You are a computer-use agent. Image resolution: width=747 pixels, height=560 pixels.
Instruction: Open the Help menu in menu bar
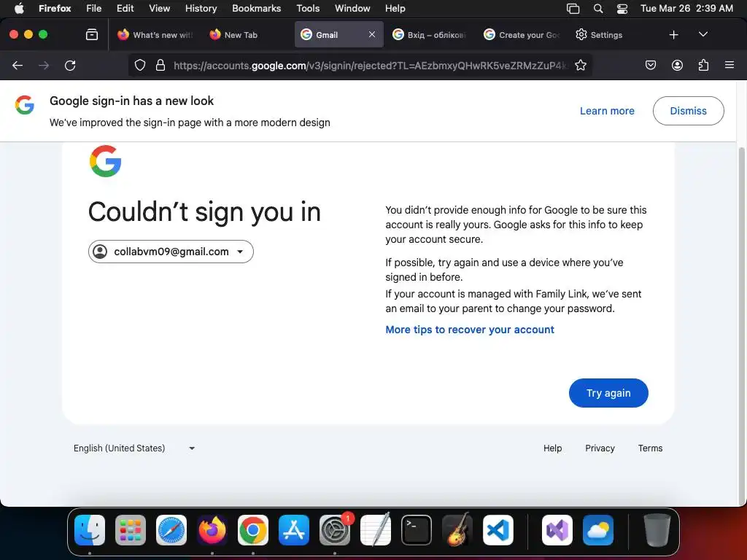[395, 9]
